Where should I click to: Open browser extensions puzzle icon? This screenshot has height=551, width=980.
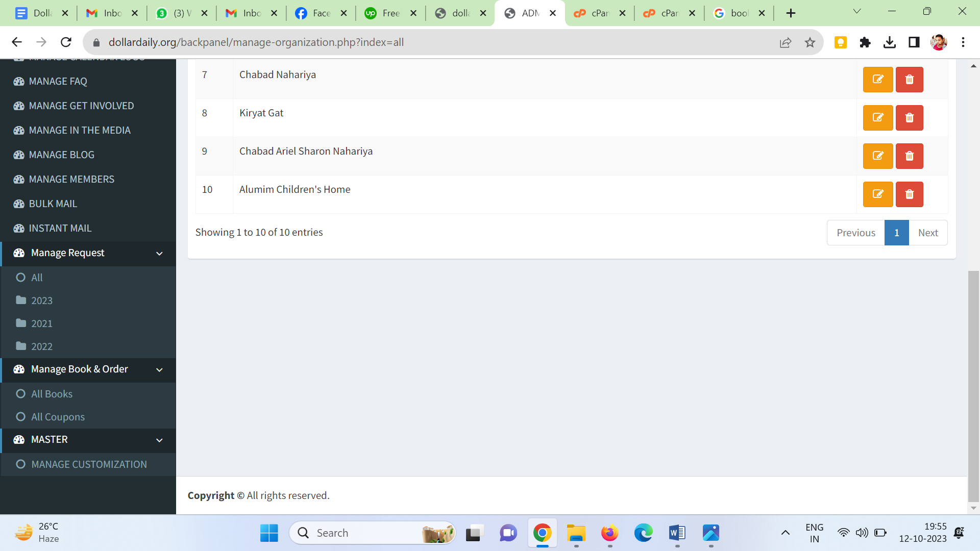[x=865, y=42]
